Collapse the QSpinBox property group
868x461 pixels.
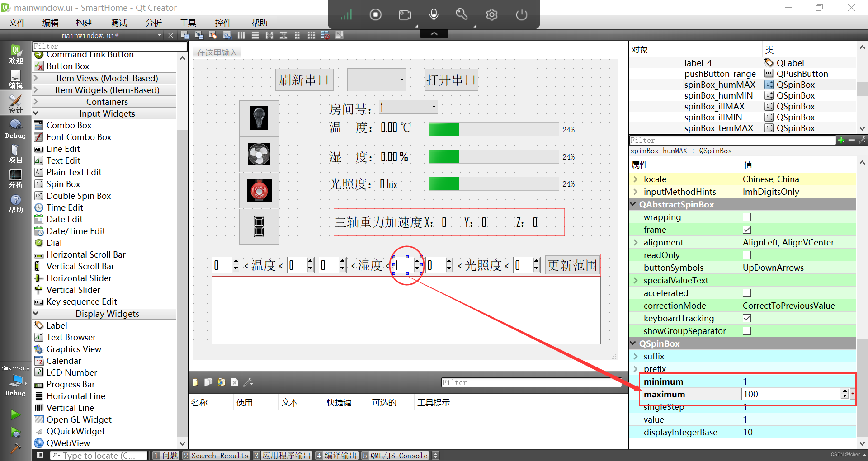[x=633, y=343]
